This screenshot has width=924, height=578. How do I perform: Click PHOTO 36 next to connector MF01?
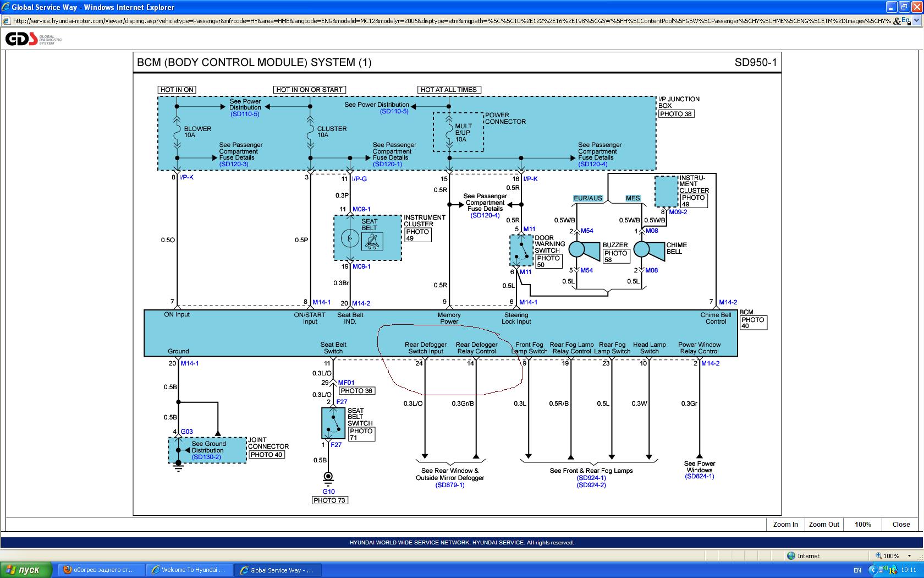coord(356,391)
